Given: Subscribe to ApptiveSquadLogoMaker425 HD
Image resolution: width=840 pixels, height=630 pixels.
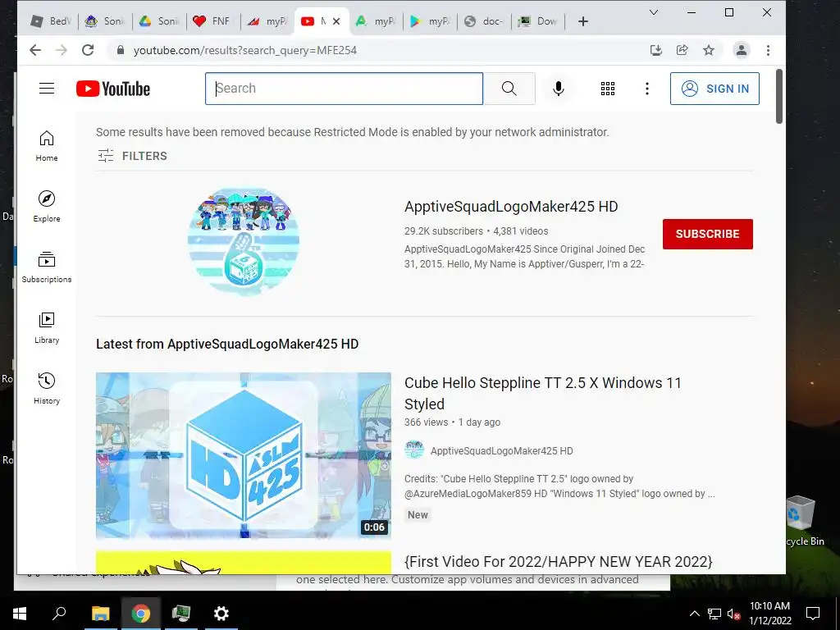Looking at the screenshot, I should pyautogui.click(x=708, y=234).
